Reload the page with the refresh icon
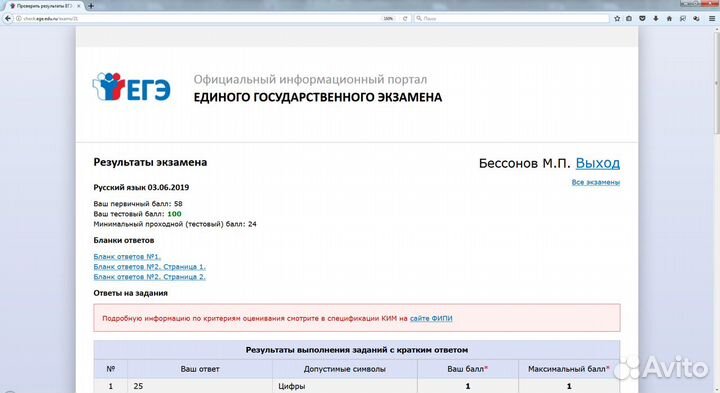This screenshot has width=720, height=393. click(x=405, y=18)
